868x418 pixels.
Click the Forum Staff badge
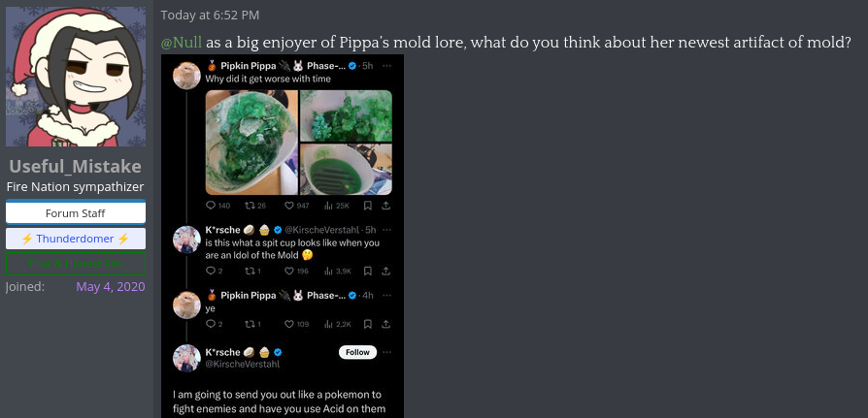(x=76, y=213)
